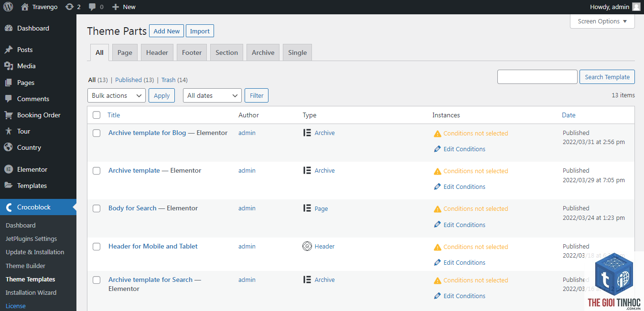Open the WordPress logo menu

point(8,7)
